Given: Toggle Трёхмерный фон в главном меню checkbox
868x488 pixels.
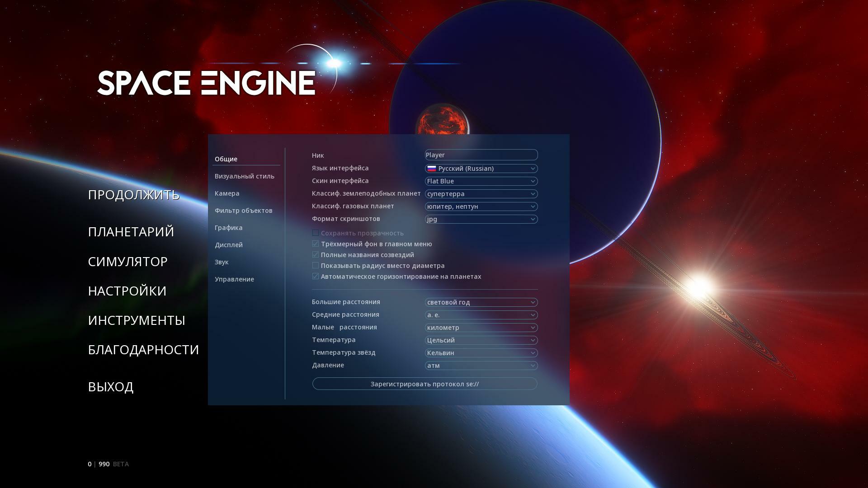Looking at the screenshot, I should click(x=316, y=244).
